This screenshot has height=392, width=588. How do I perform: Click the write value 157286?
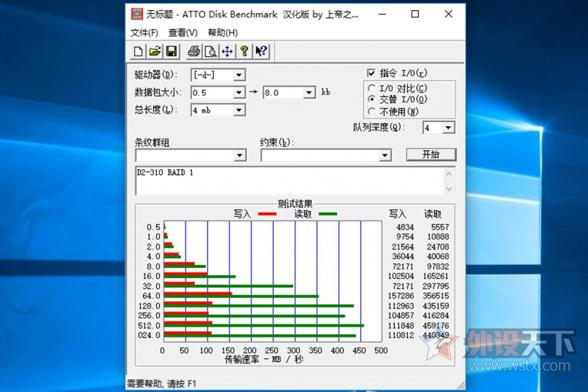tap(401, 296)
